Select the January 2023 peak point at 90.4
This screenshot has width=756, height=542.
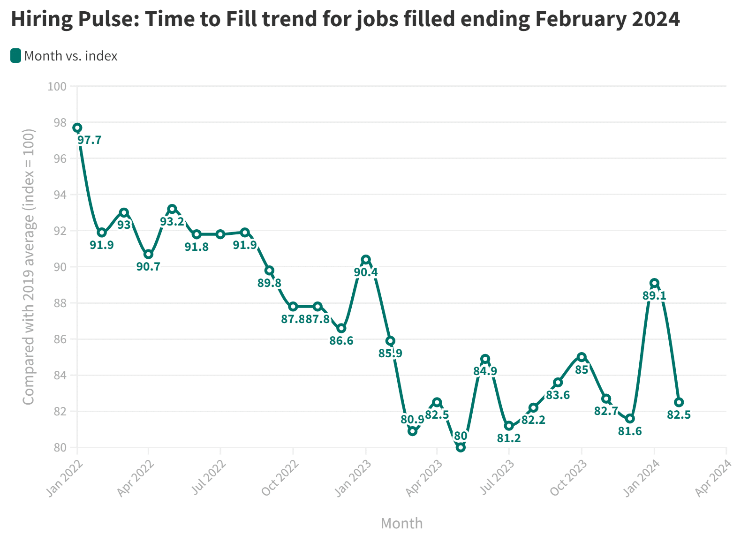tap(366, 260)
